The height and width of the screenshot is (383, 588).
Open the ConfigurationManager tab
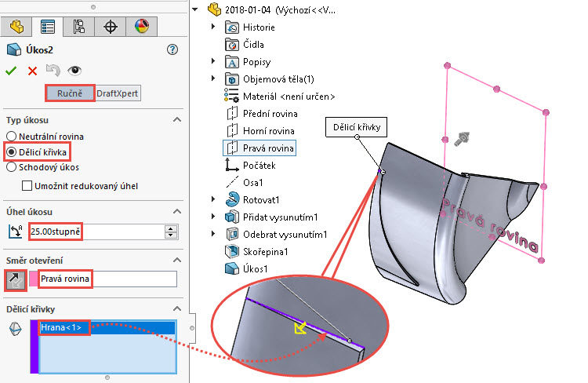pos(78,27)
